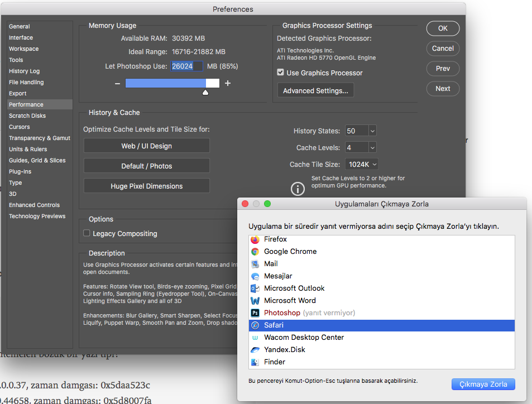This screenshot has height=404, width=532.
Task: Click the Next button
Action: (443, 89)
